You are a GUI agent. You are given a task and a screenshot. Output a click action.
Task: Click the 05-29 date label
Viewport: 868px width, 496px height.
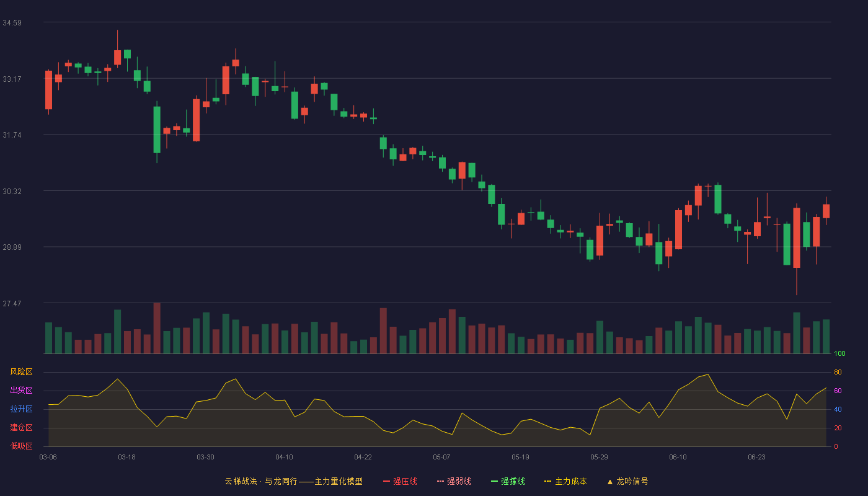pyautogui.click(x=599, y=457)
